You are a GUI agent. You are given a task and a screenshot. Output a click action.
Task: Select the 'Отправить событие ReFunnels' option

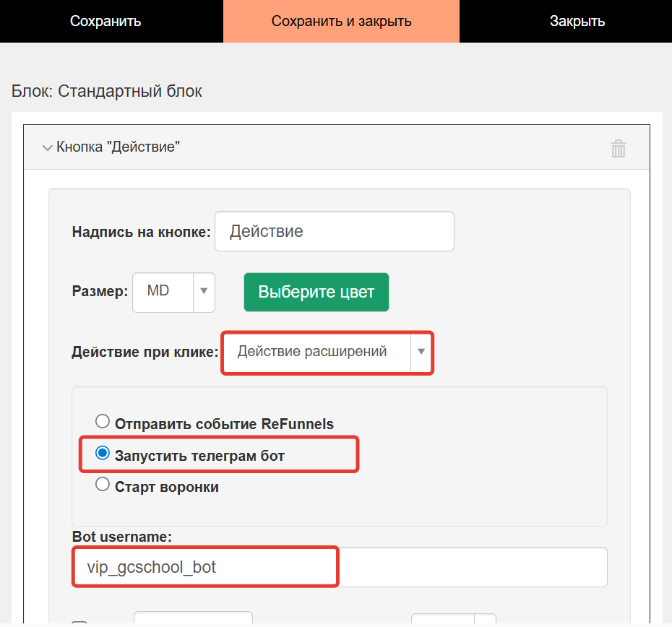[102, 421]
